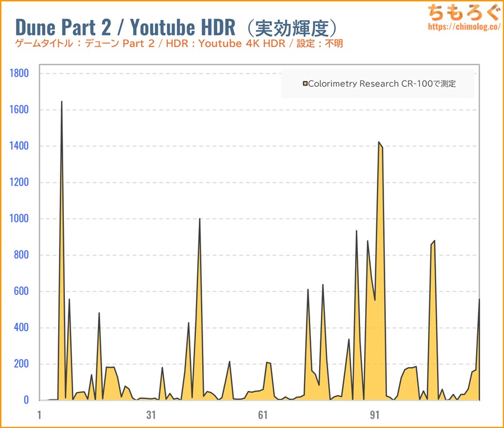This screenshot has width=504, height=428.
Task: Click the x-axis label 31
Action: tap(151, 415)
